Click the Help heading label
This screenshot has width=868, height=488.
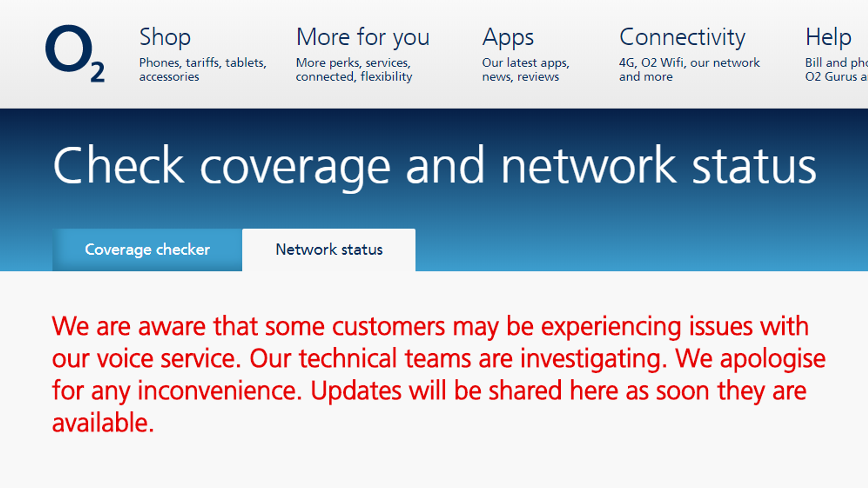pos(828,37)
